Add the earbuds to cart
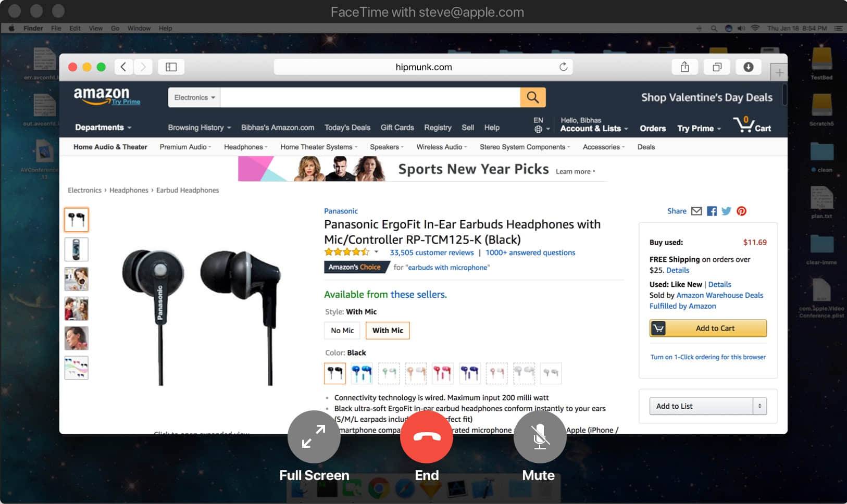This screenshot has width=847, height=504. tap(708, 328)
